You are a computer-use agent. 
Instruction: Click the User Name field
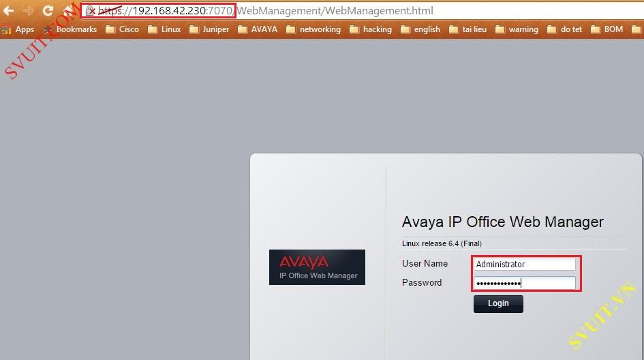tap(525, 264)
